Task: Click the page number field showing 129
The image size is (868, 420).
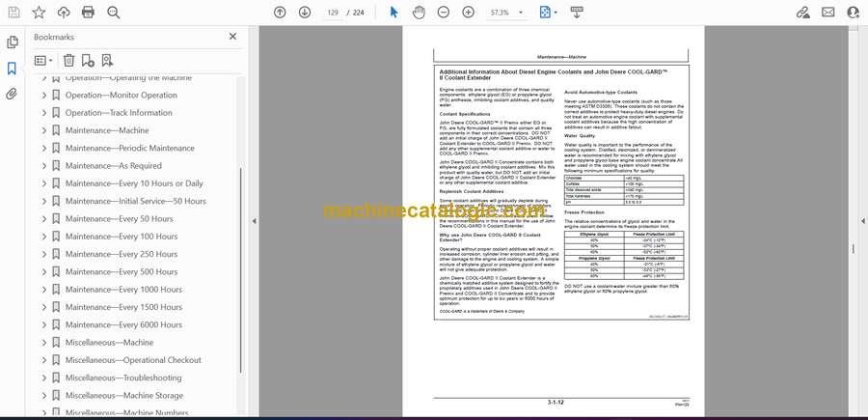Action: (x=333, y=13)
